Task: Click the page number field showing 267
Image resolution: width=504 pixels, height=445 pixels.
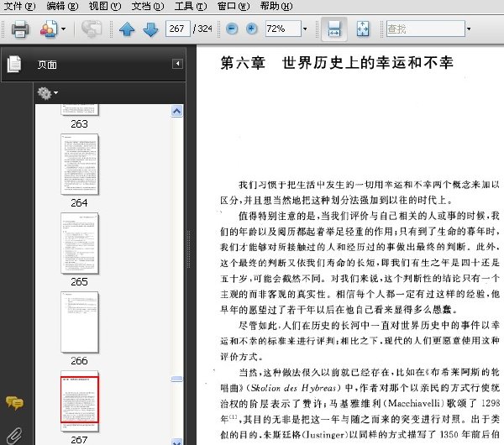Action: click(178, 29)
